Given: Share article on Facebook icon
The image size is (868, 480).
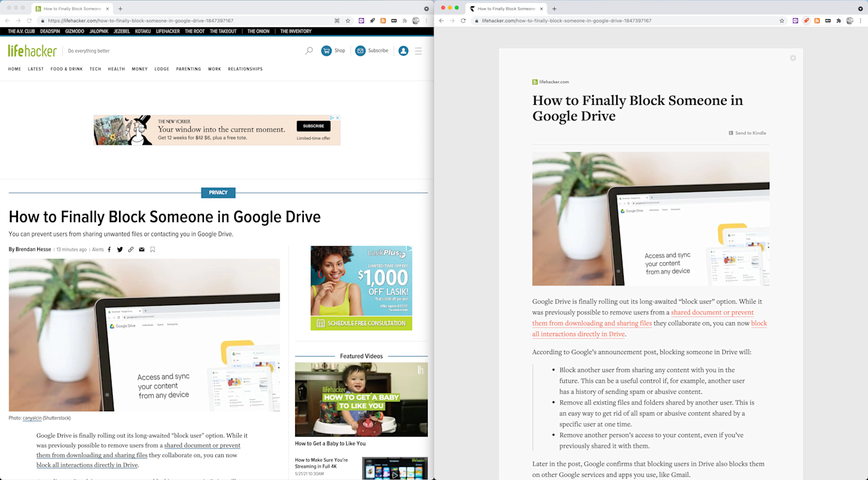Looking at the screenshot, I should [x=109, y=249].
